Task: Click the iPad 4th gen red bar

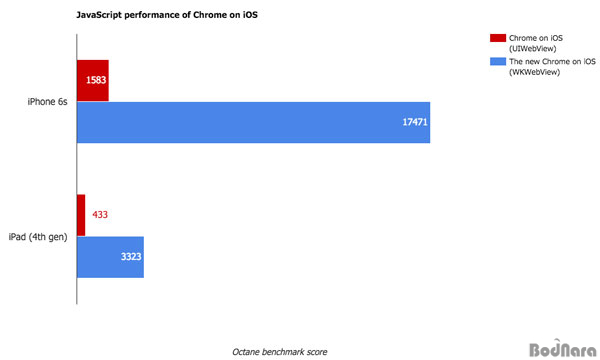Action: [x=81, y=215]
